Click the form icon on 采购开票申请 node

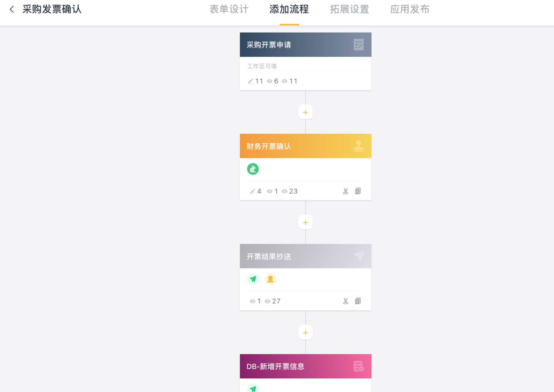(x=358, y=45)
